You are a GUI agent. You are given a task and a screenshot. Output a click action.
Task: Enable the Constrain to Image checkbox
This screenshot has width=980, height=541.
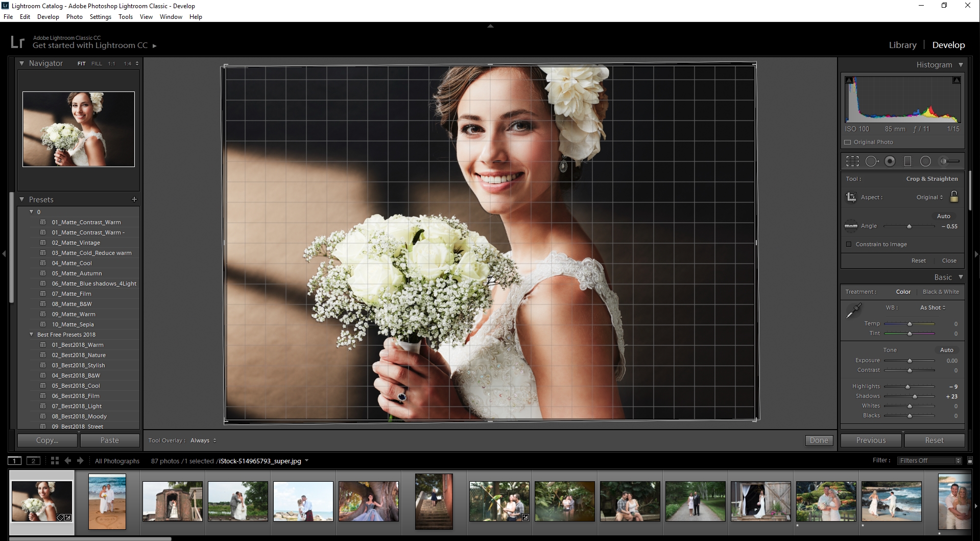point(849,244)
